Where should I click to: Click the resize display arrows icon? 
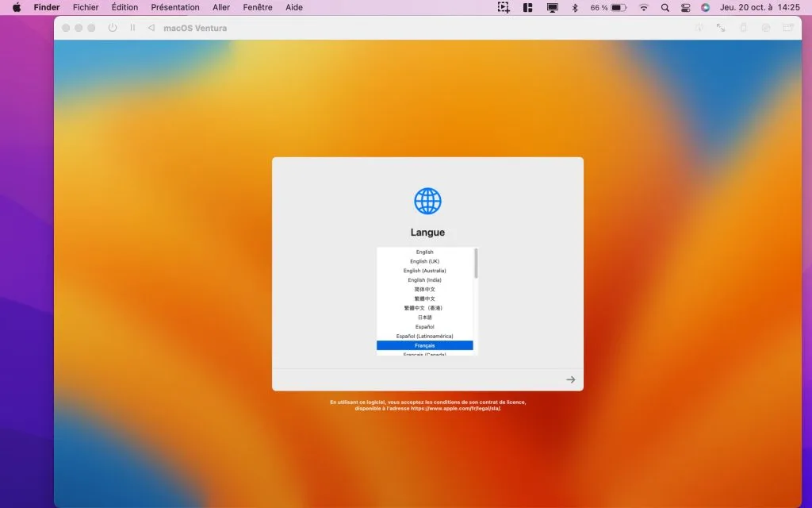pos(721,28)
